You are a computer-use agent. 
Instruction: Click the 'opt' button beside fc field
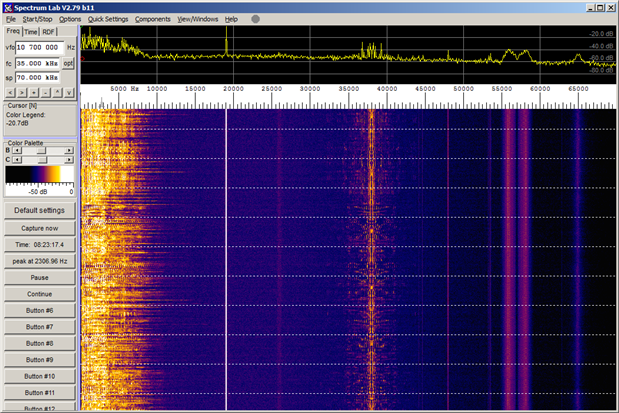[x=69, y=61]
